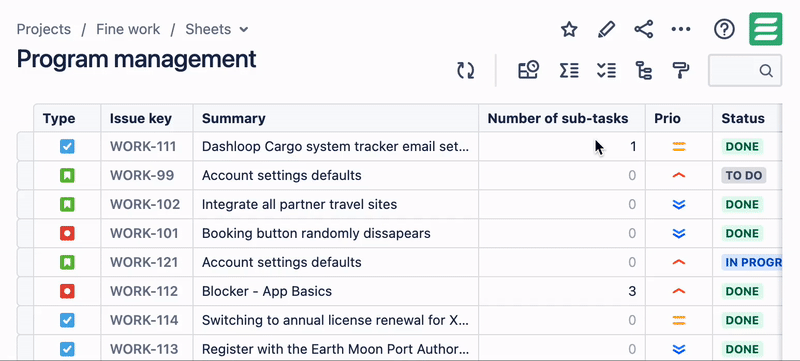
Task: Click task type icon for WORK-111
Action: coord(67,147)
